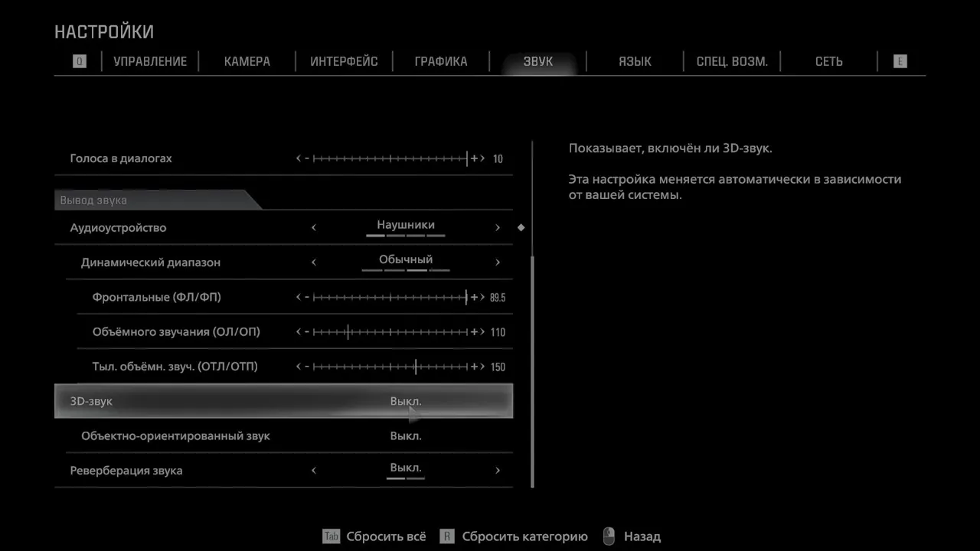980x551 pixels.
Task: Select the Голоса в диалогах label
Action: coord(121,158)
